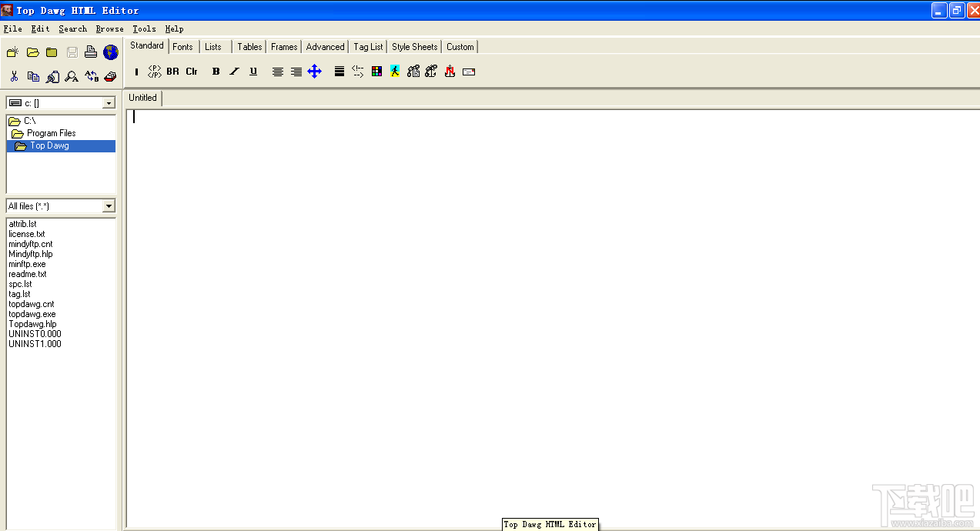Select readme.txt in file list
980x531 pixels.
click(28, 274)
